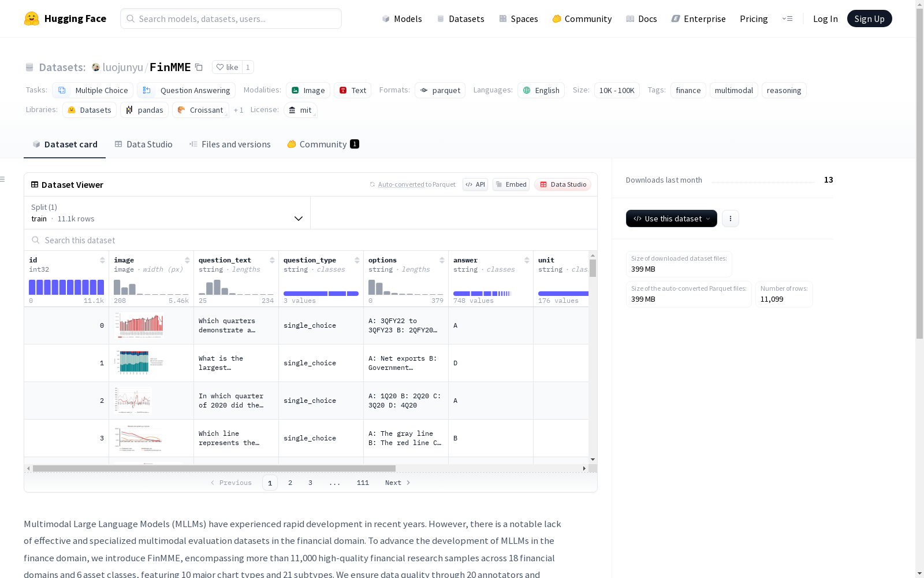Open the image thumbnail in row 2
This screenshot has height=578, width=924.
pyautogui.click(x=133, y=401)
